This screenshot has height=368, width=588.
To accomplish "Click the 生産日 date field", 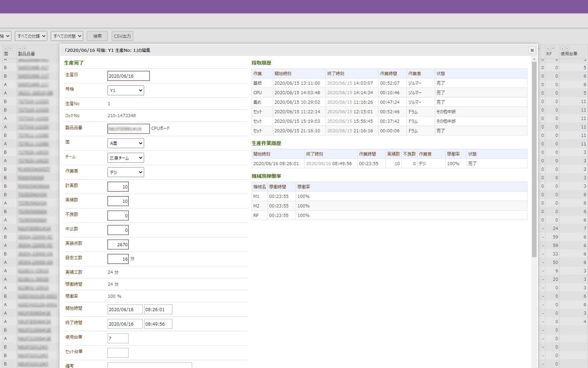I will (129, 76).
